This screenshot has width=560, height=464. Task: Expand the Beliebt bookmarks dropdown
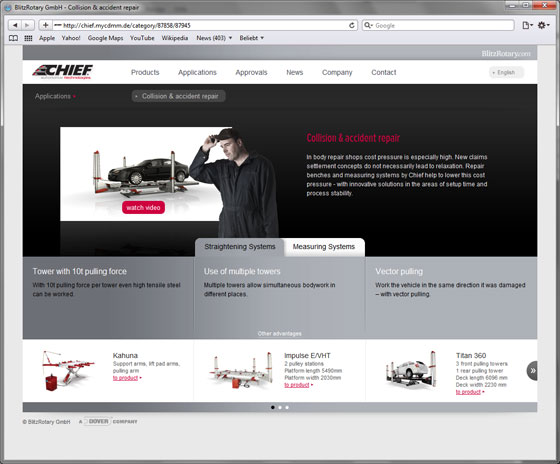point(251,38)
